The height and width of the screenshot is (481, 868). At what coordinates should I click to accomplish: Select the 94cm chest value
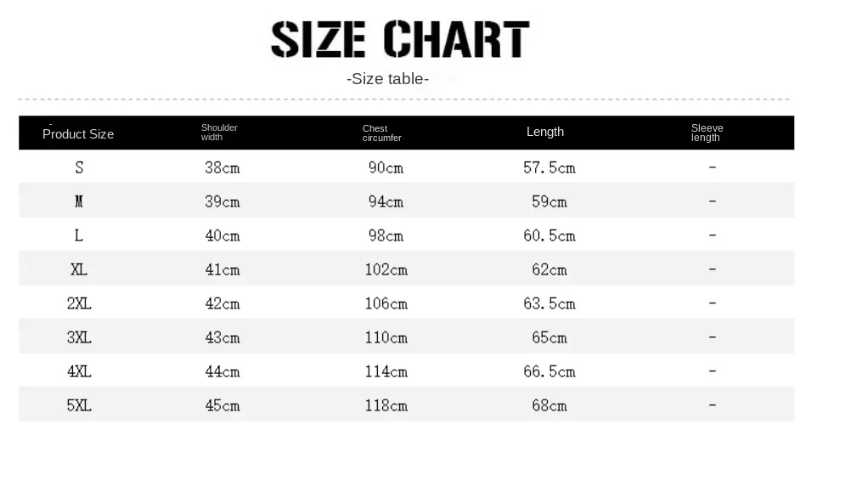(386, 201)
